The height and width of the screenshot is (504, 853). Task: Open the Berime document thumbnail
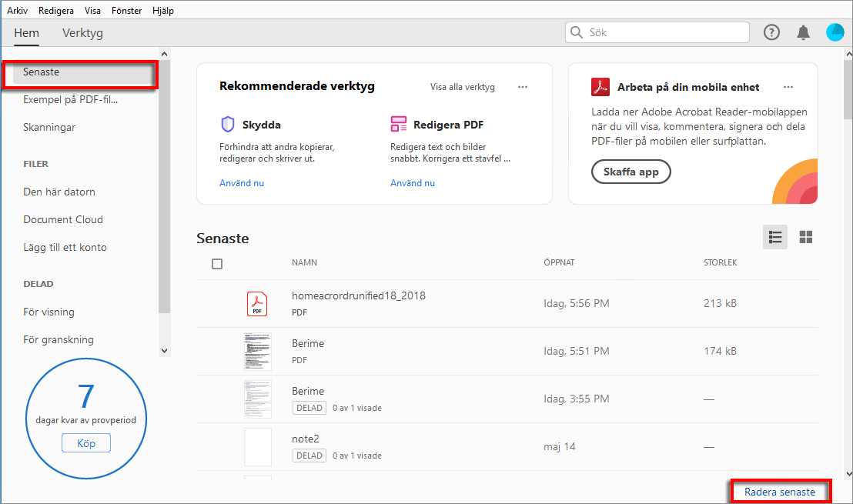click(x=257, y=352)
